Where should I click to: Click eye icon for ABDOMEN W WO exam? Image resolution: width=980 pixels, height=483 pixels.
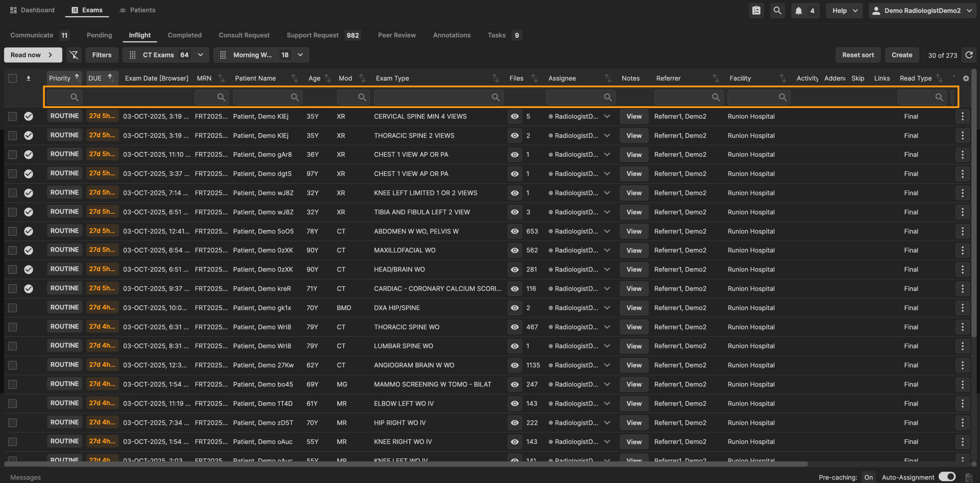514,231
